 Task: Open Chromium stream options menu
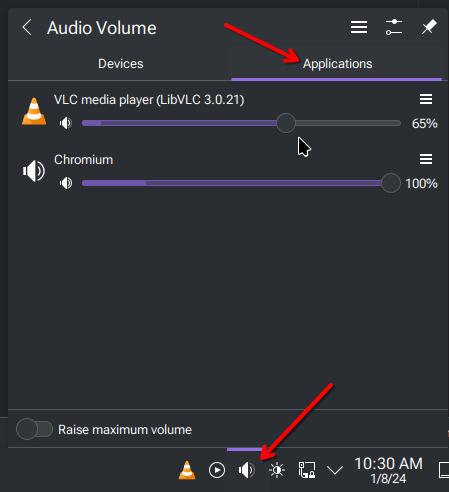click(x=426, y=159)
